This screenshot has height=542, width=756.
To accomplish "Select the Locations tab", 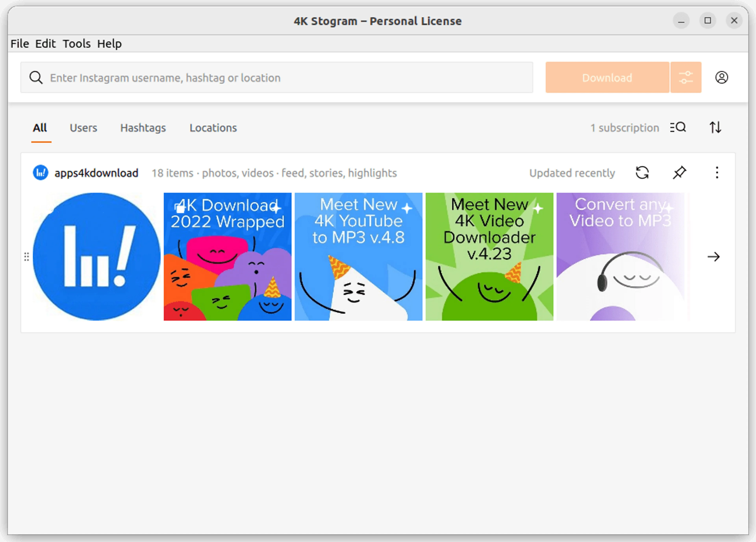I will tap(213, 128).
